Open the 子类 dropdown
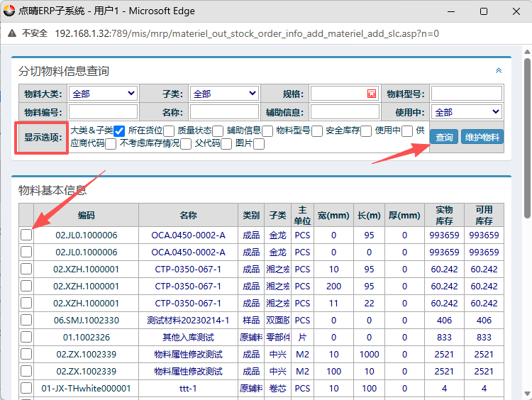Viewport: 532px width, 400px height. pyautogui.click(x=224, y=94)
